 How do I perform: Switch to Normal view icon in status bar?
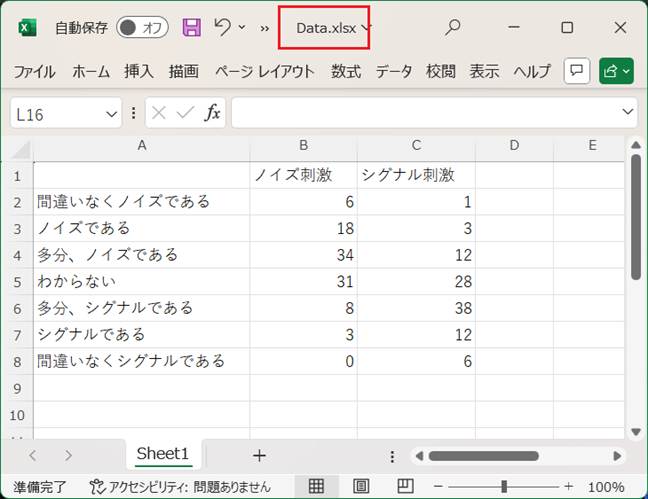(x=316, y=486)
